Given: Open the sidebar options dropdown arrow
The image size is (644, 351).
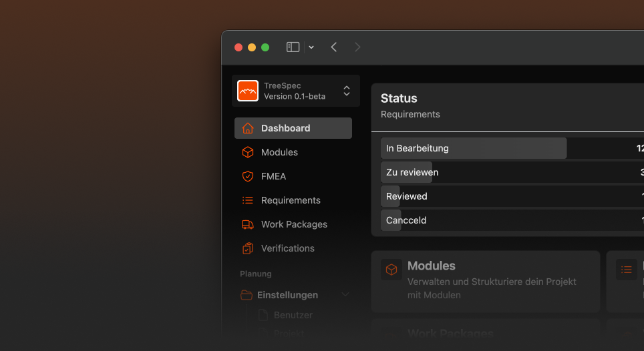Looking at the screenshot, I should (311, 47).
